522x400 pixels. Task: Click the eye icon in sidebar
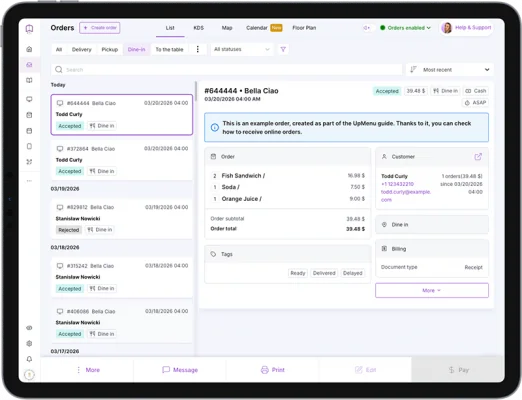click(29, 328)
